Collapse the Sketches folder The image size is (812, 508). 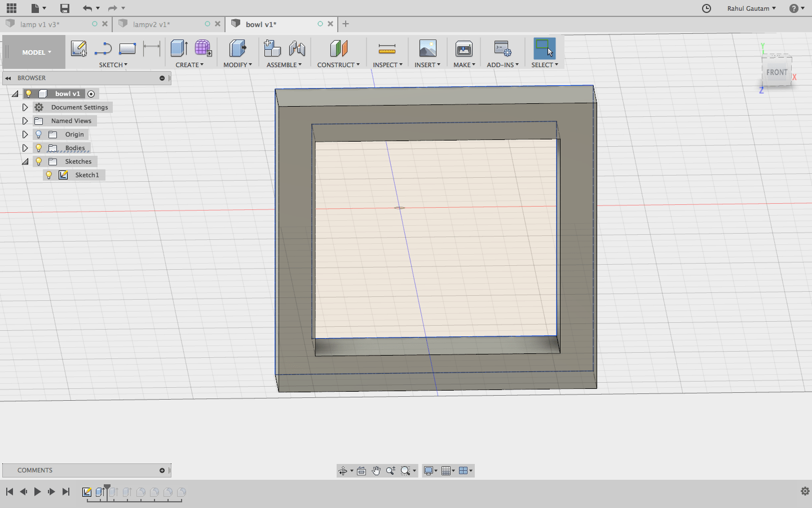pyautogui.click(x=25, y=161)
